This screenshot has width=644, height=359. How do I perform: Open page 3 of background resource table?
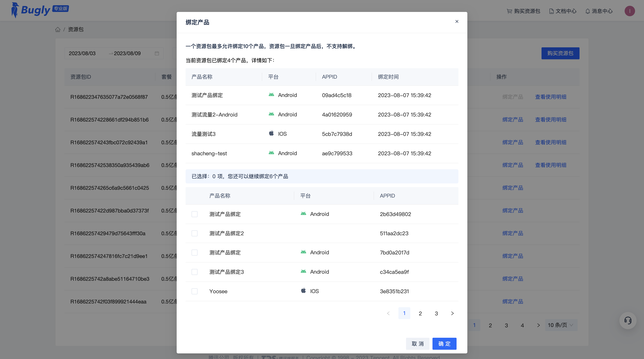pos(506,325)
